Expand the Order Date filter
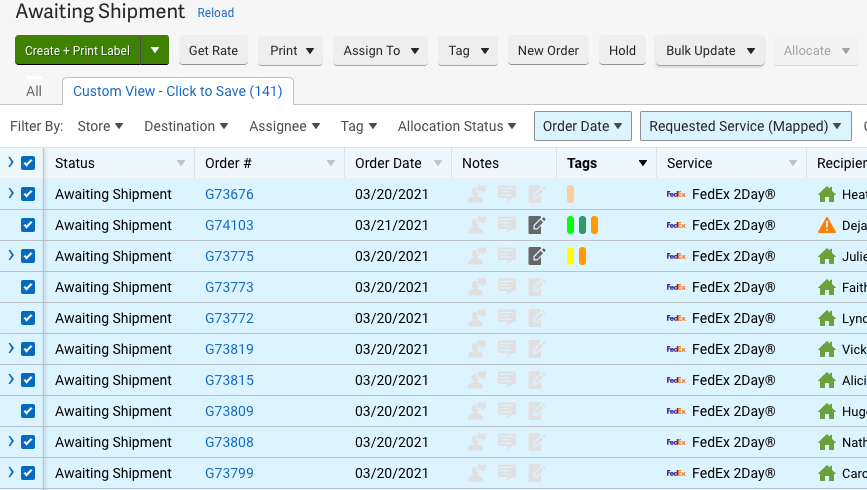 (x=582, y=126)
